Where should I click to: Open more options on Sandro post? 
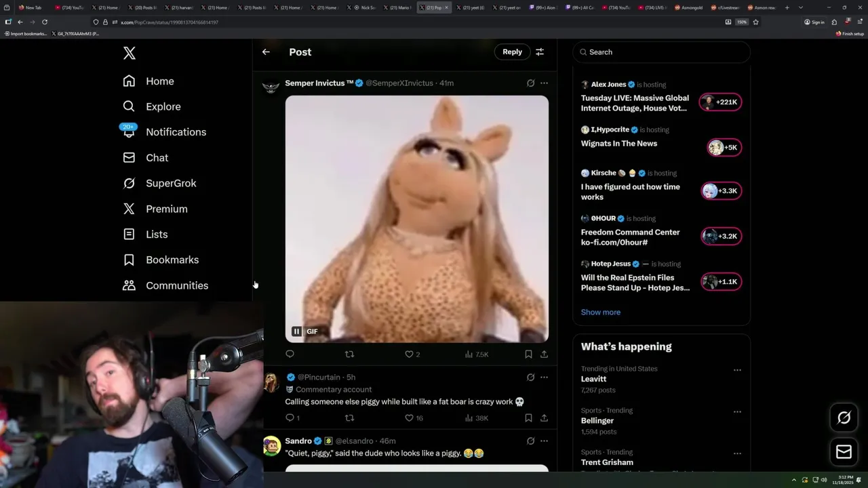point(544,441)
